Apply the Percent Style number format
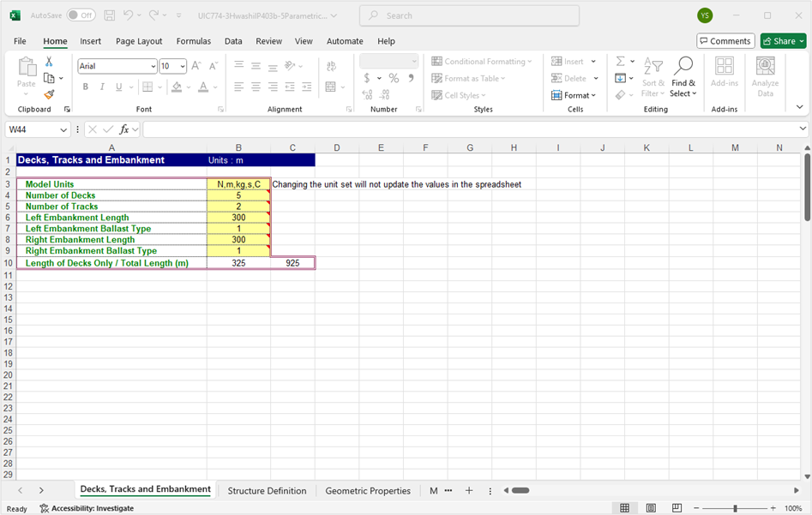 point(392,77)
